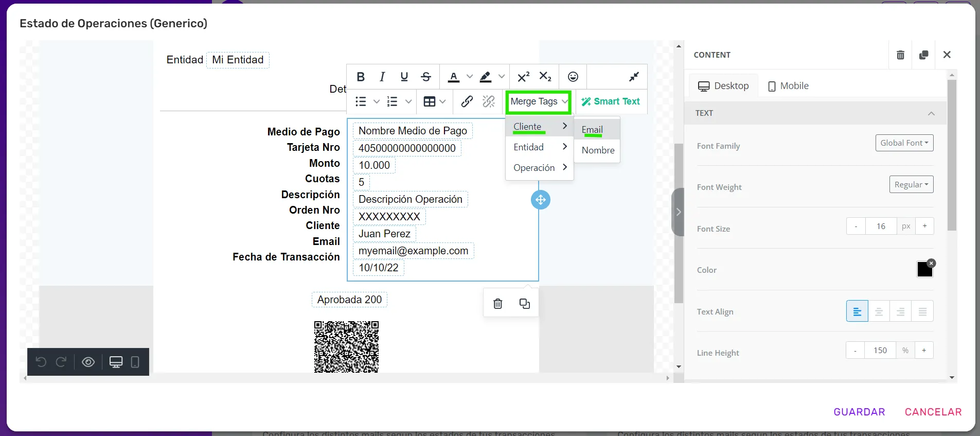
Task: Close the Content panel
Action: click(947, 55)
